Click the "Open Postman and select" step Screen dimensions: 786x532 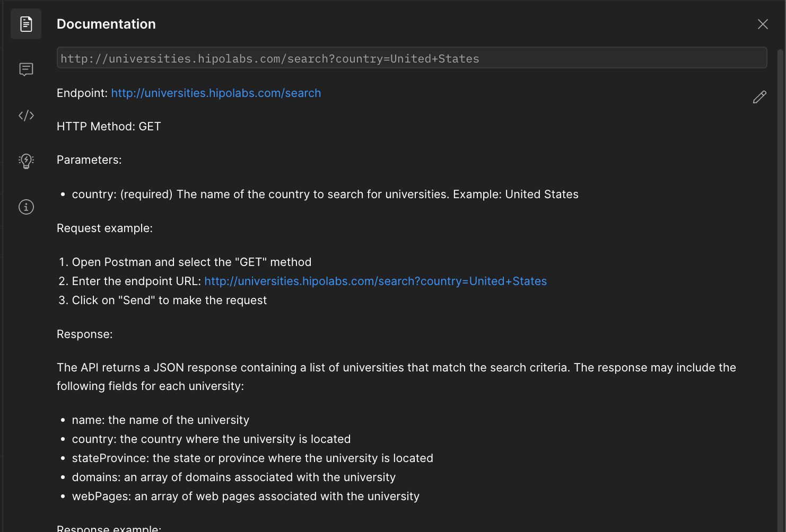click(191, 262)
